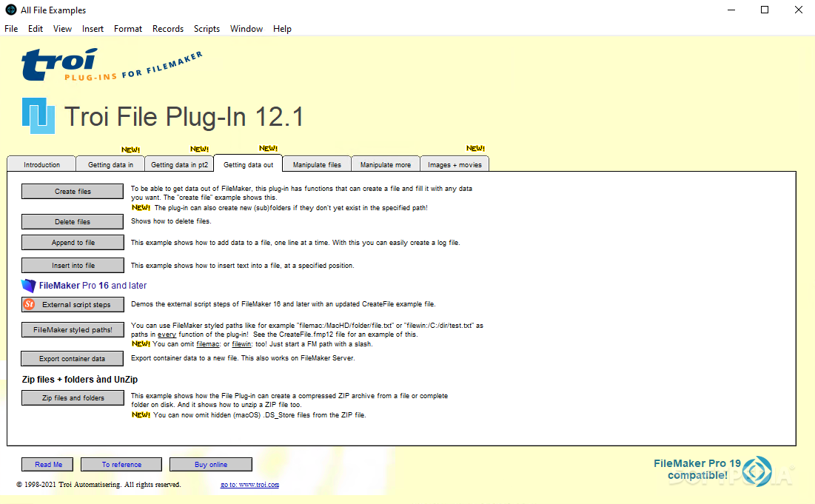
Task: Click the Read Me button
Action: click(x=47, y=464)
